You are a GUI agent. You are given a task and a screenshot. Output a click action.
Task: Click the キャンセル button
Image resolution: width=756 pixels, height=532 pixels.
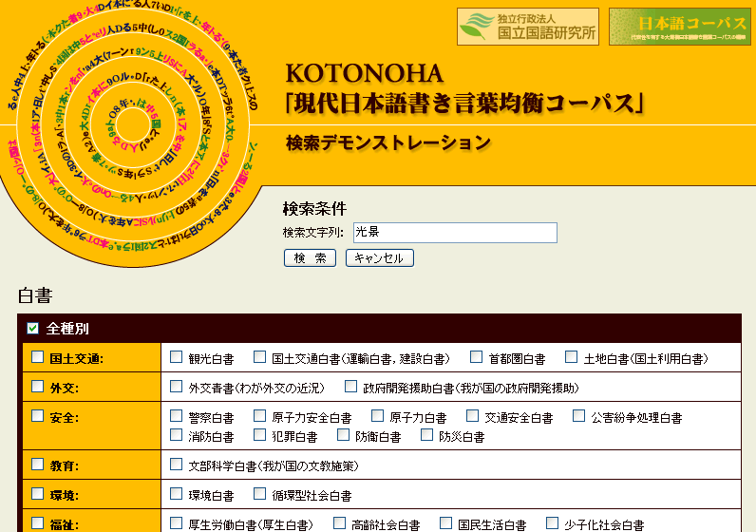380,258
